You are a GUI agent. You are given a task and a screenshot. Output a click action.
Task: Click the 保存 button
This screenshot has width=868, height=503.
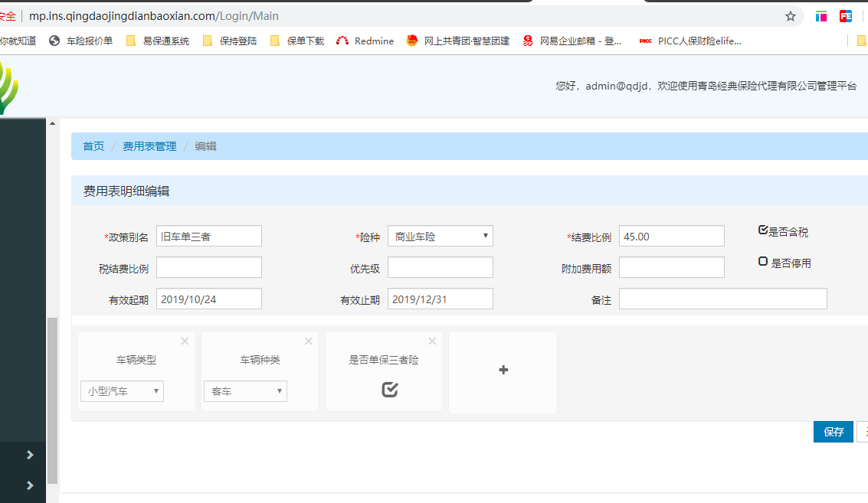point(833,432)
